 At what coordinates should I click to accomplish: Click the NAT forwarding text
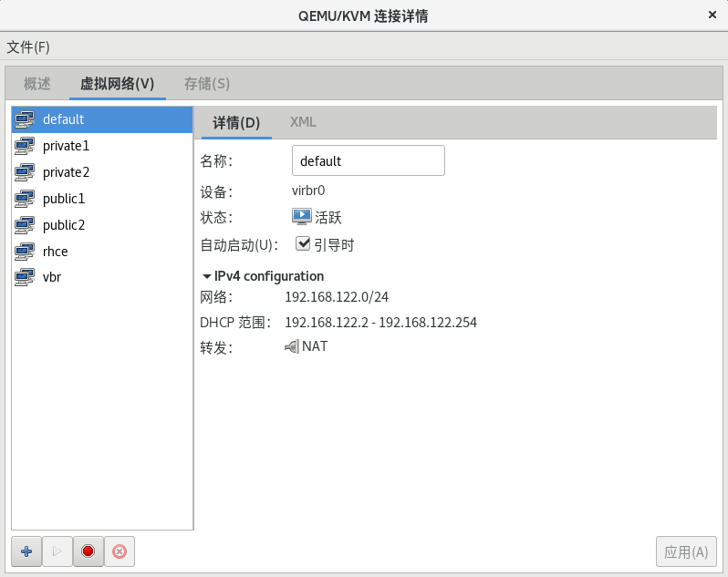[315, 346]
